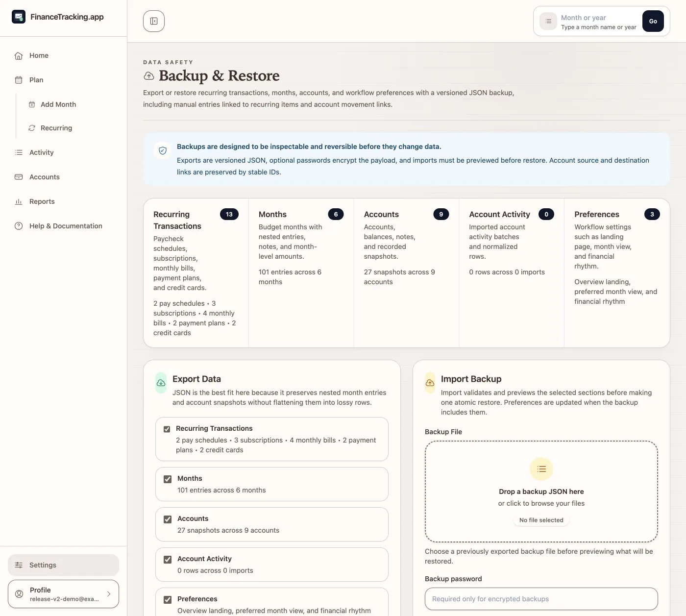Click the Drop a backup JSON drop zone
Screen dimensions: 686x616
coord(541,492)
